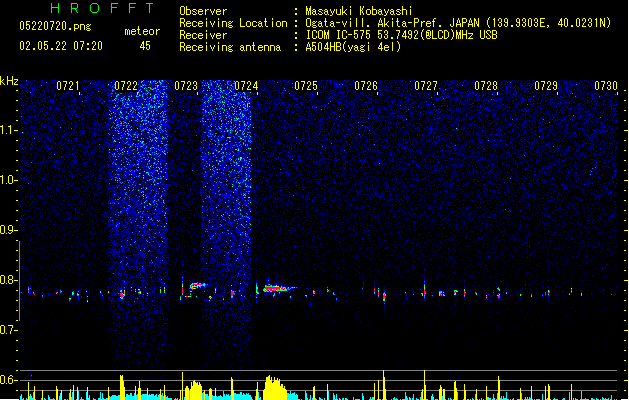Click the Observer label
Viewport: 629px width, 400px height.
click(x=203, y=11)
